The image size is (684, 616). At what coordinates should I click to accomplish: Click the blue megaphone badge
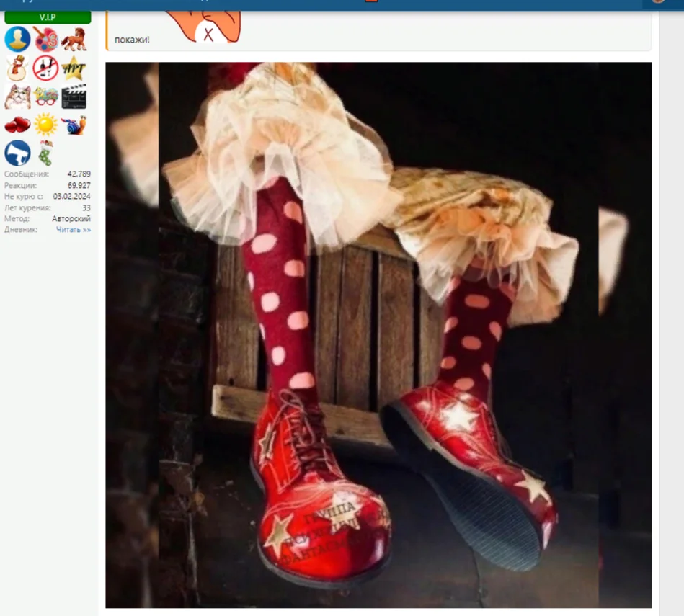coord(17,153)
